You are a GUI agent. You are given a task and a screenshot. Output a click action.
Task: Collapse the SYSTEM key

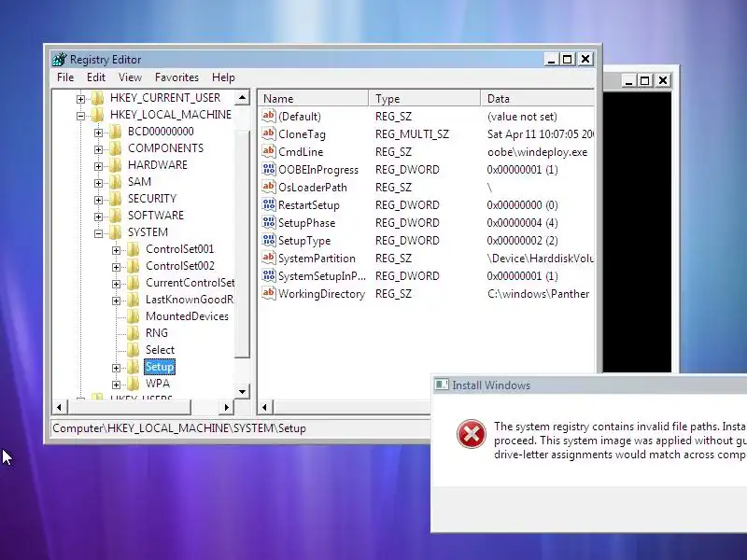tap(98, 233)
